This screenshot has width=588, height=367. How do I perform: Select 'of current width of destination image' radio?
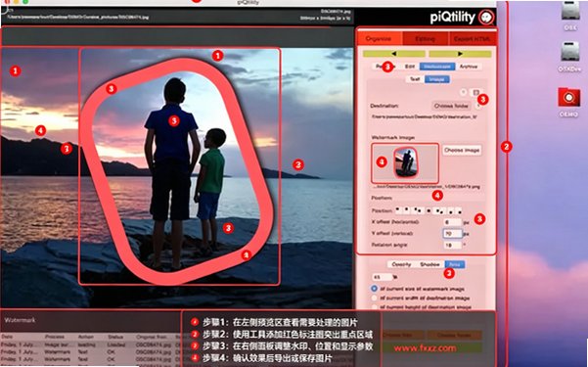pos(374,298)
